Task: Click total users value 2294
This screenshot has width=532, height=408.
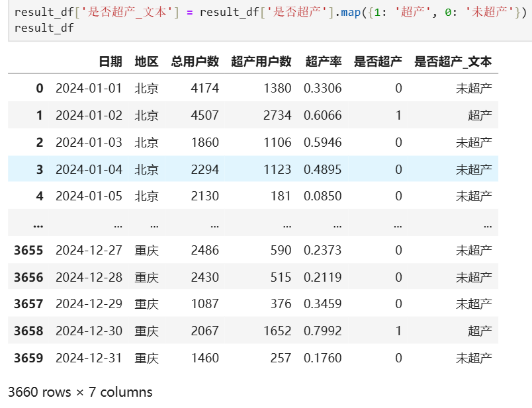Action: click(205, 169)
